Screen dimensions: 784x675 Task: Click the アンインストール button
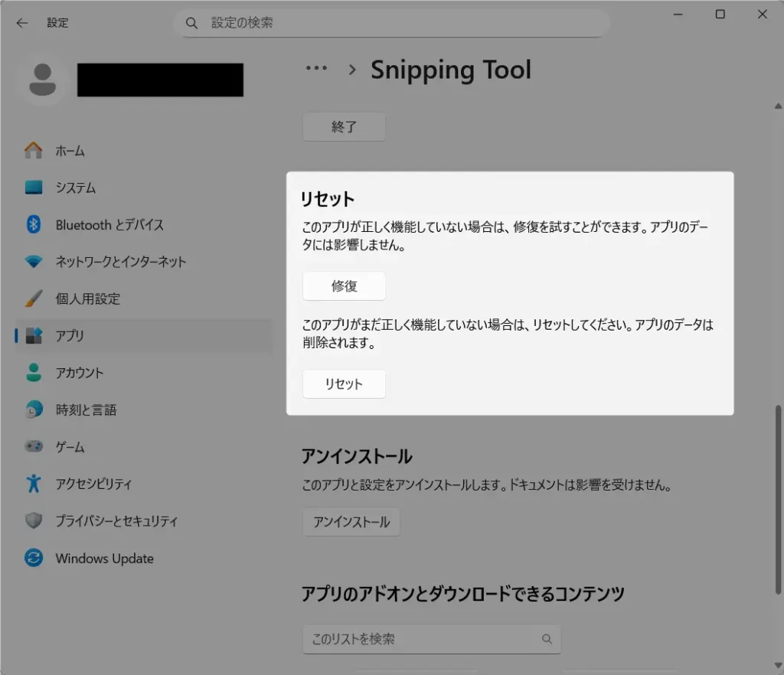351,522
